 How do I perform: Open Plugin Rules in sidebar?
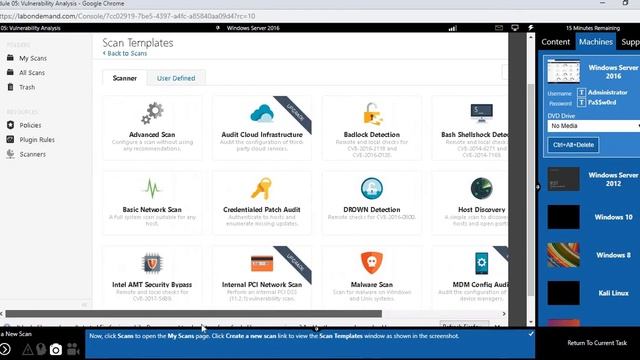click(37, 140)
